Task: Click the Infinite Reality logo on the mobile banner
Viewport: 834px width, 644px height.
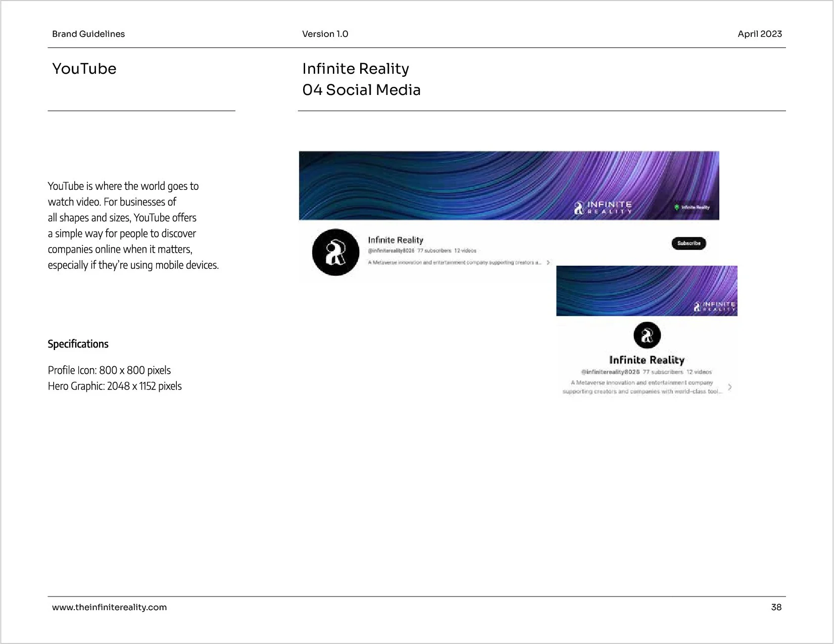Action: pyautogui.click(x=715, y=306)
